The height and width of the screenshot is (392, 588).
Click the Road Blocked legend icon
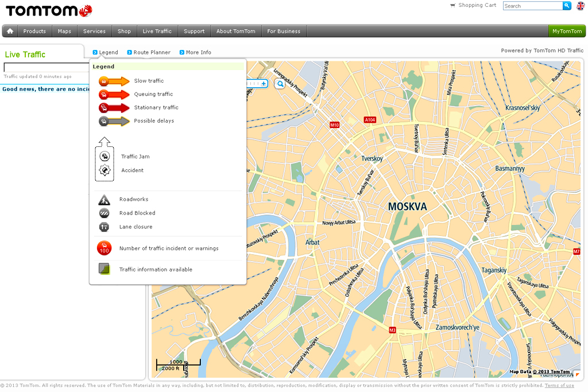(x=104, y=213)
